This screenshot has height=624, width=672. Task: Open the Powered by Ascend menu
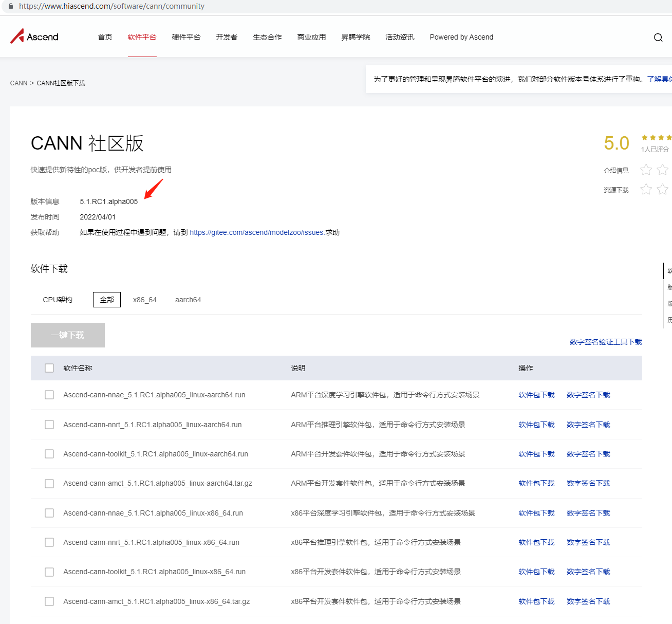pos(461,37)
